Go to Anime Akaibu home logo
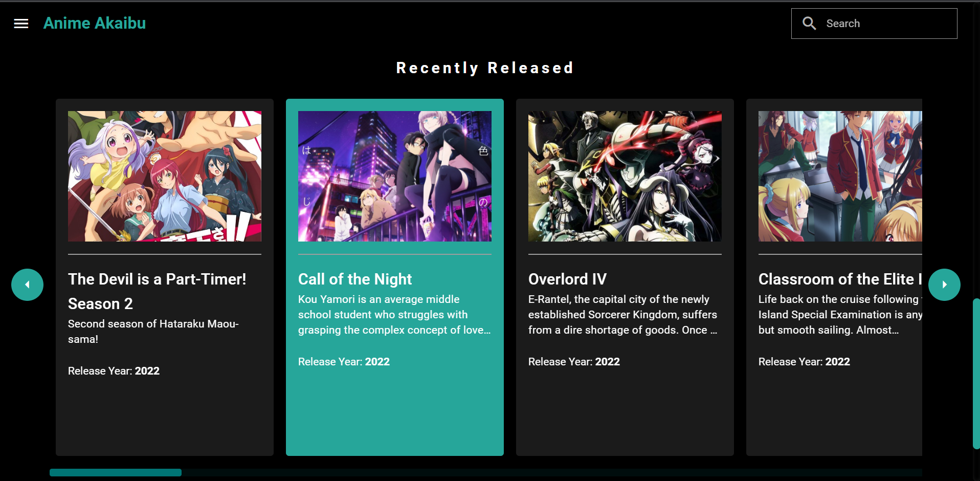980x481 pixels. click(x=95, y=23)
